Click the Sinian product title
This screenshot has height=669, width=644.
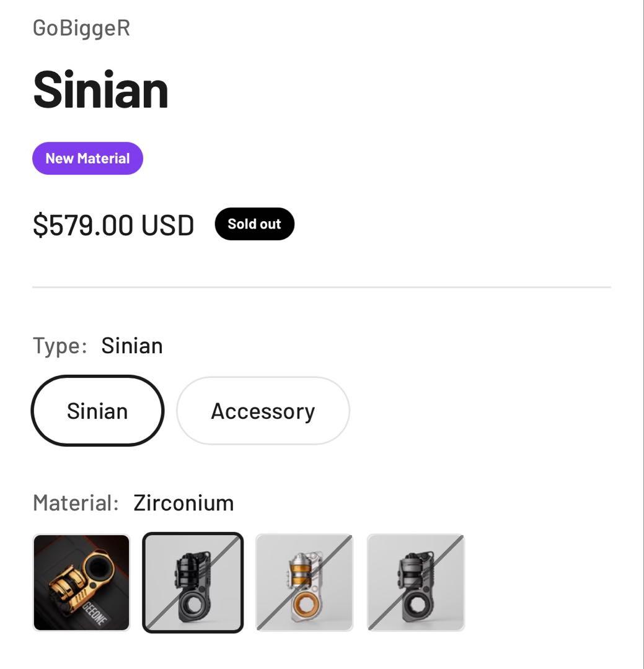[100, 89]
